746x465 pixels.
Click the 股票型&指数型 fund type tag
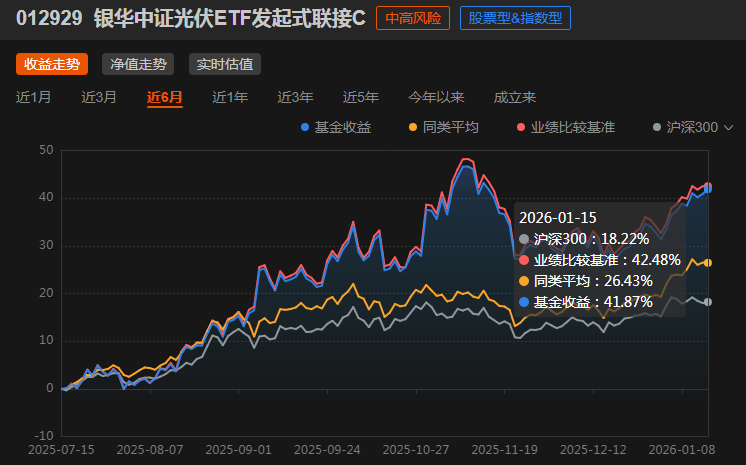515,18
